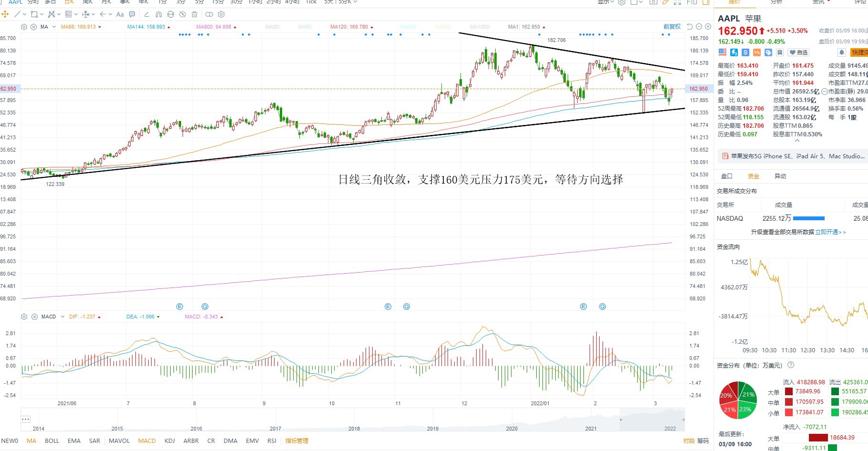Select the BOLL indicator tab
Image resolution: width=868 pixels, height=451 pixels.
52,441
